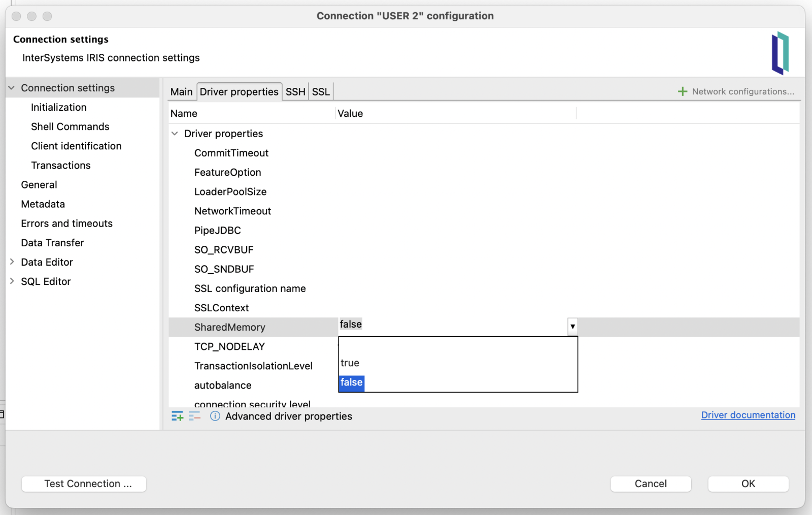Open the Metadata settings page
Viewport: 812px width, 515px height.
(x=43, y=204)
